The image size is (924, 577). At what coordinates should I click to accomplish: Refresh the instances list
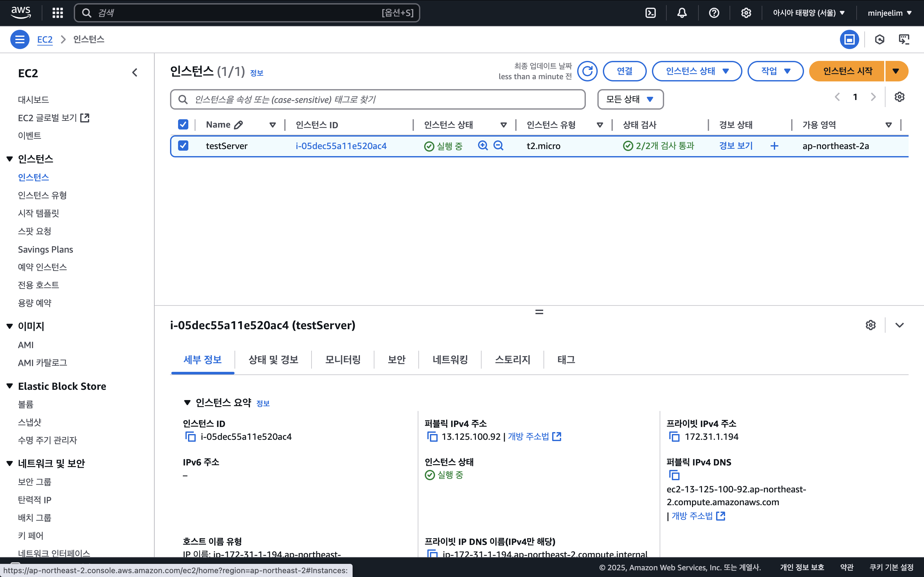587,71
